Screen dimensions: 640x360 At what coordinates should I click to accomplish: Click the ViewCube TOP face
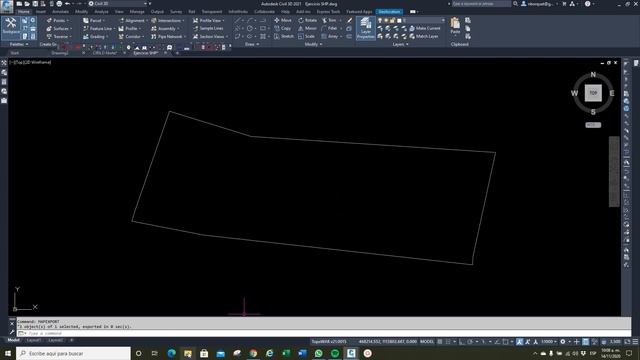pyautogui.click(x=593, y=93)
